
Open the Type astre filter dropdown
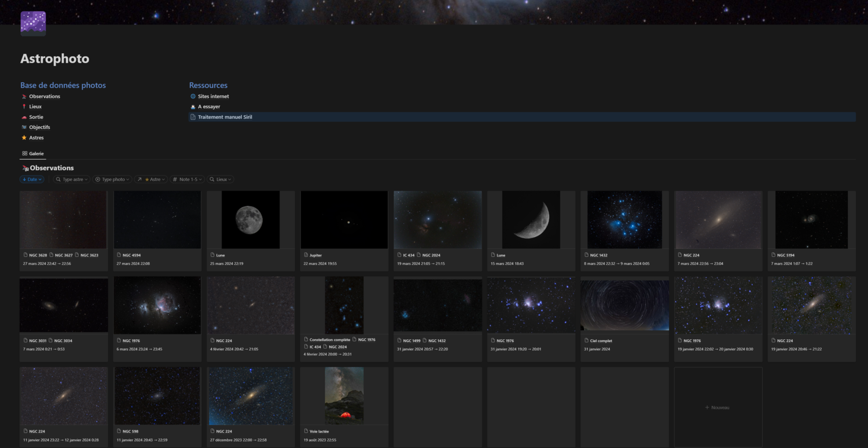tap(72, 179)
